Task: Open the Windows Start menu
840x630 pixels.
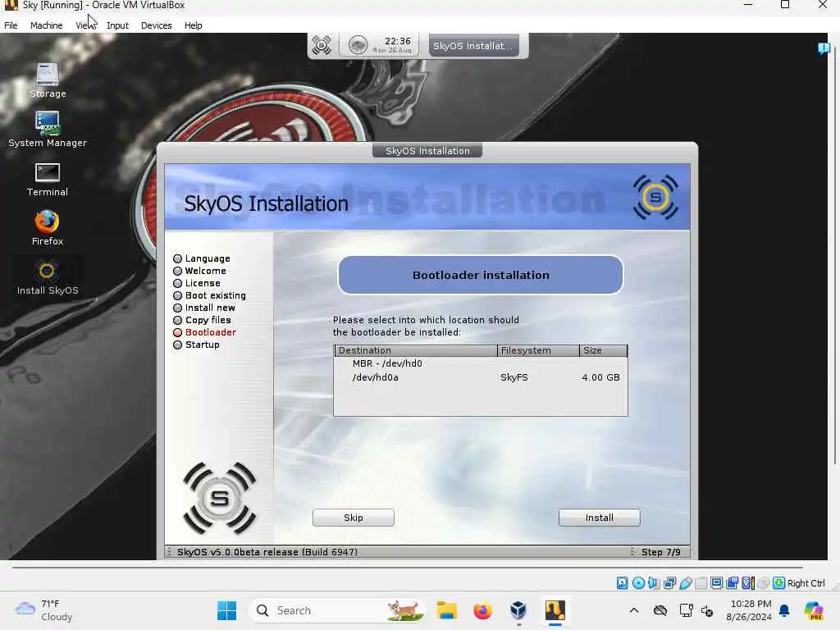Action: click(x=226, y=610)
